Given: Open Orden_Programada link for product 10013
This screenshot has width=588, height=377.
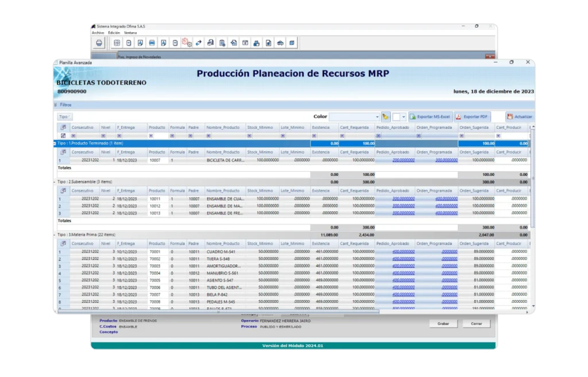Looking at the screenshot, I should (446, 213).
